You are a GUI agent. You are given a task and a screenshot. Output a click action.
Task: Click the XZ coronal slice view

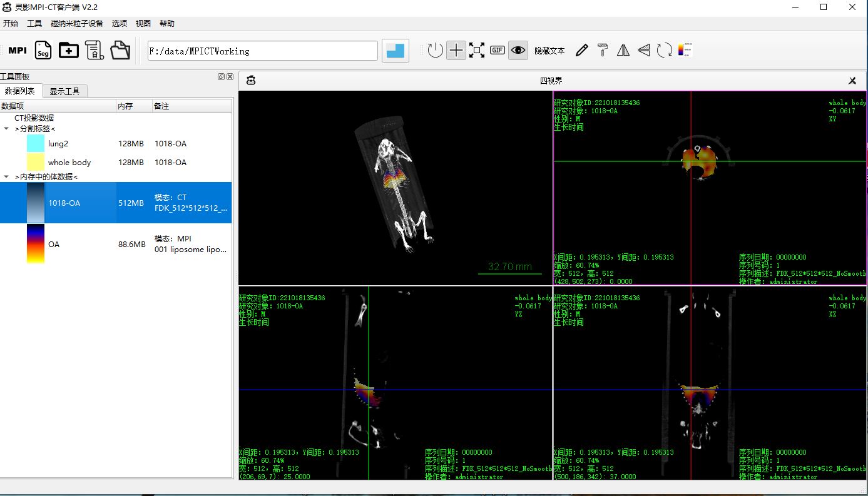710,383
